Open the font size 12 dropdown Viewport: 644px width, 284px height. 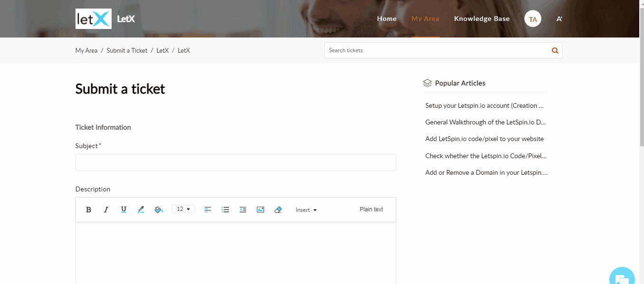[x=183, y=209]
